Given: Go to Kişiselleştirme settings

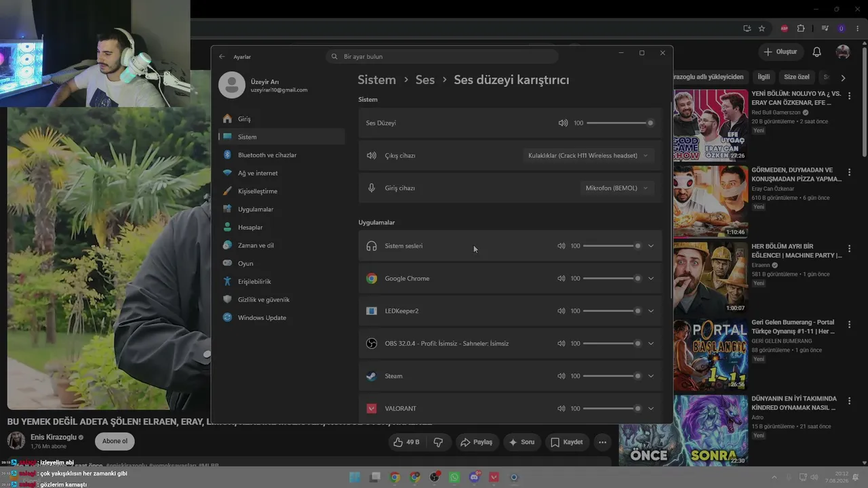Looking at the screenshot, I should coord(281,191).
